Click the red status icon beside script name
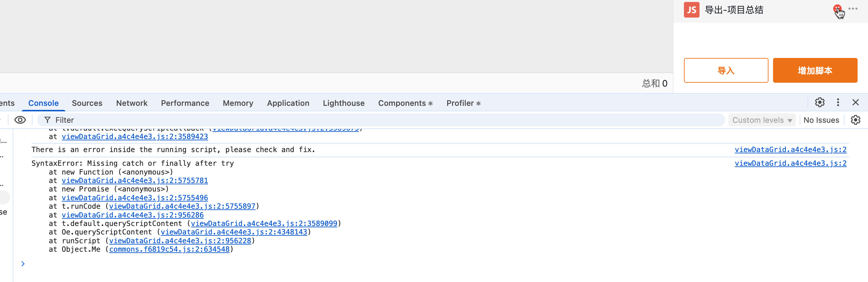Image resolution: width=868 pixels, height=282 pixels. 837,9
